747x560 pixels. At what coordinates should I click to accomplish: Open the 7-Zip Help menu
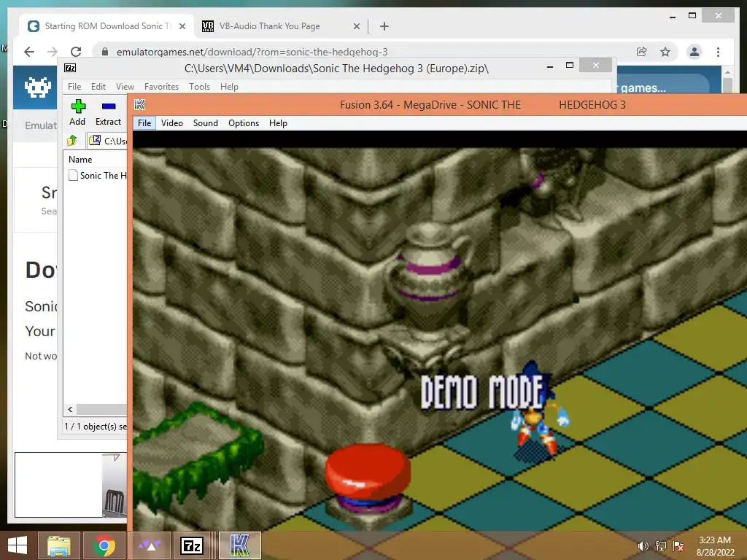click(x=229, y=87)
